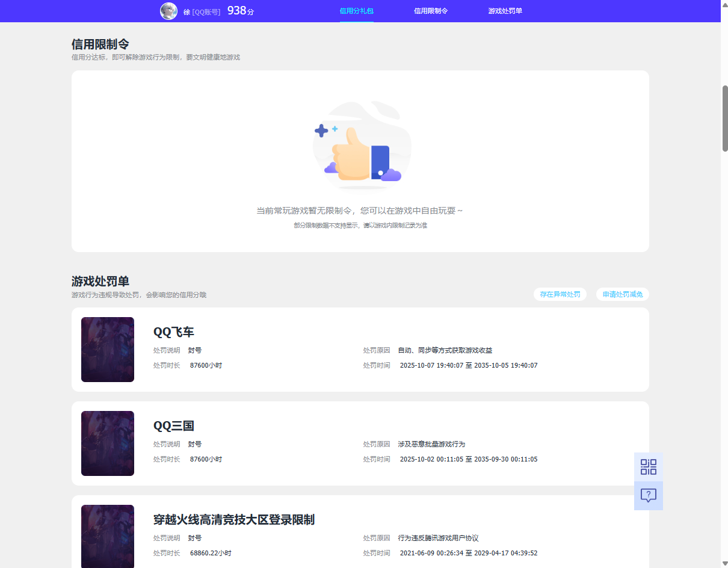Select the QQ飞车 penalty title
Image resolution: width=728 pixels, height=568 pixels.
[174, 332]
